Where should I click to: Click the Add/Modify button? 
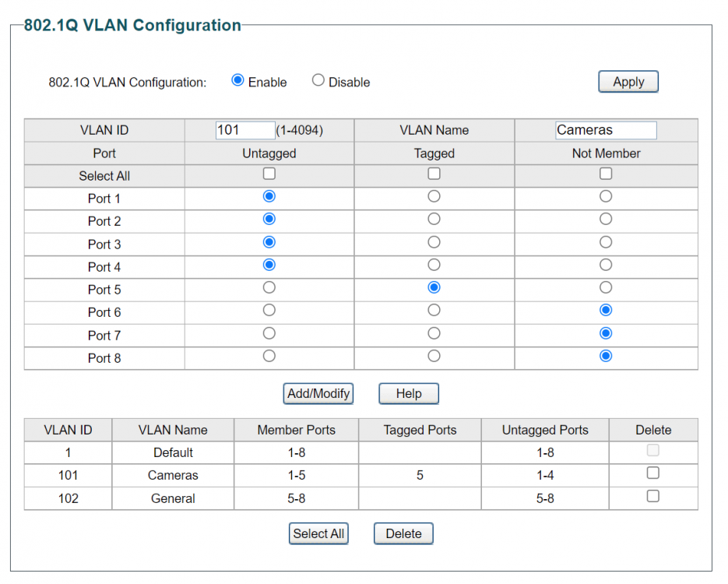pos(318,394)
